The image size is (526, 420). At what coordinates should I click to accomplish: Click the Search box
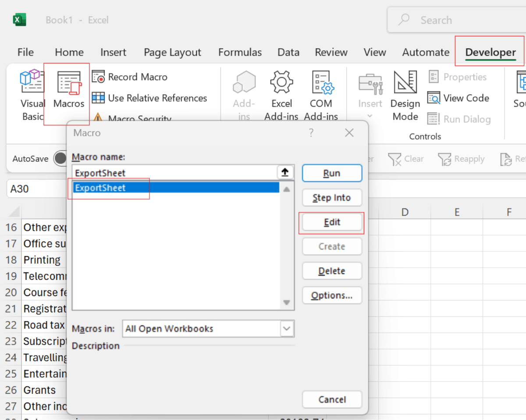[456, 20]
